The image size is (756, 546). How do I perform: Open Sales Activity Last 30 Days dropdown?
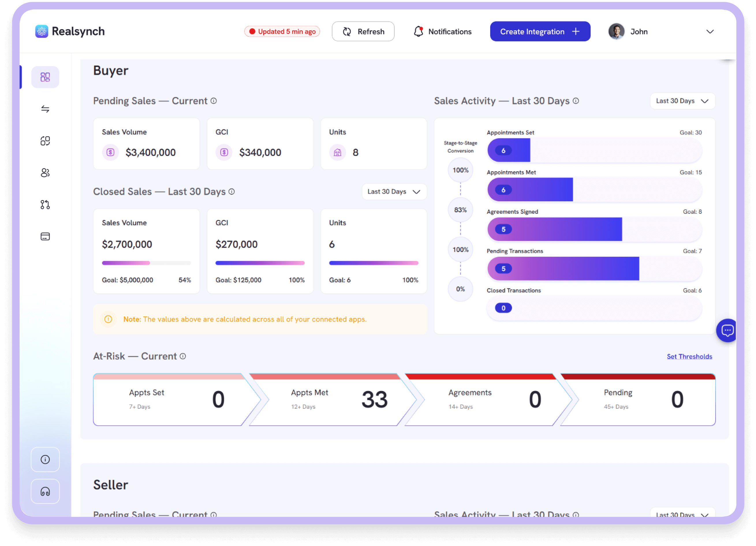(682, 101)
